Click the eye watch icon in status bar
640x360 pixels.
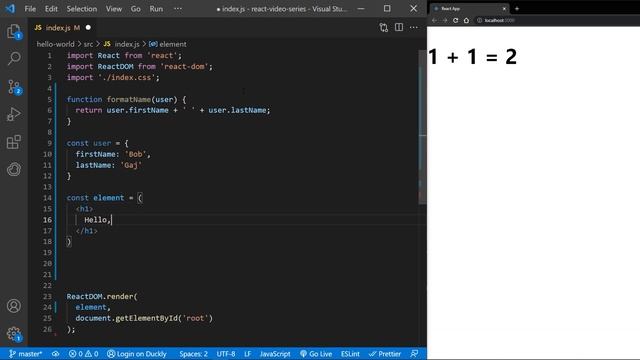pos(56,354)
